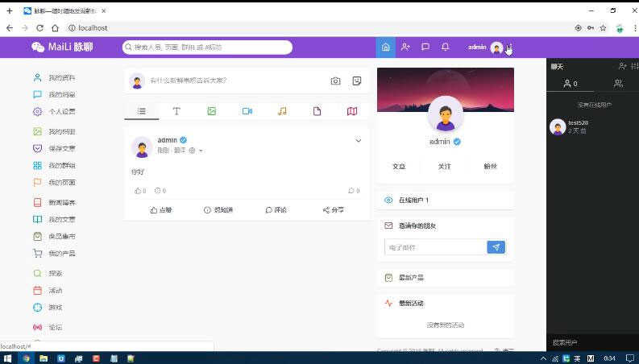639x364 pixels.
Task: Send the email invitation with paper plane button
Action: [496, 247]
